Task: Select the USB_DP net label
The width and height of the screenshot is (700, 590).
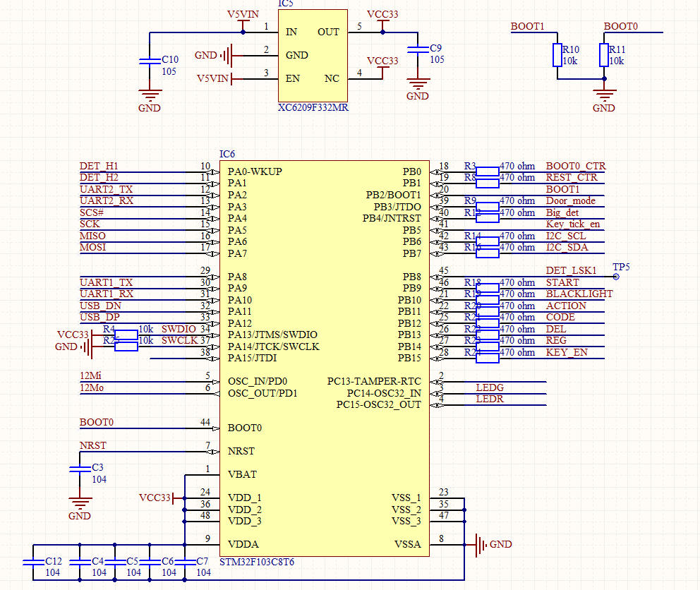Action: 99,317
